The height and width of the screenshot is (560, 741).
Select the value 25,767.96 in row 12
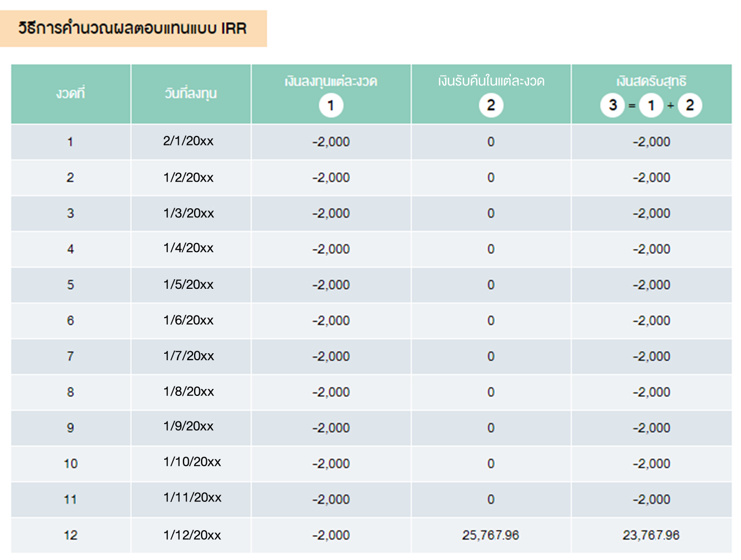coord(490,535)
